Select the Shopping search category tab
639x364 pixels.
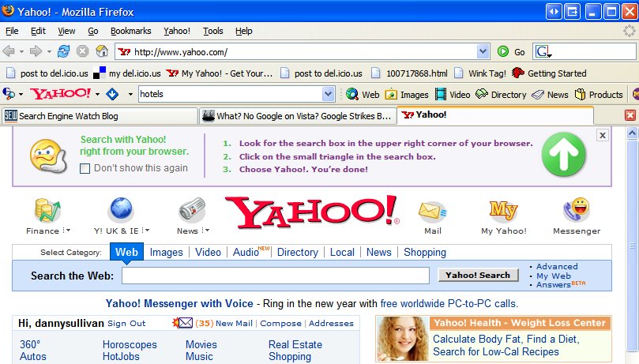click(x=425, y=253)
